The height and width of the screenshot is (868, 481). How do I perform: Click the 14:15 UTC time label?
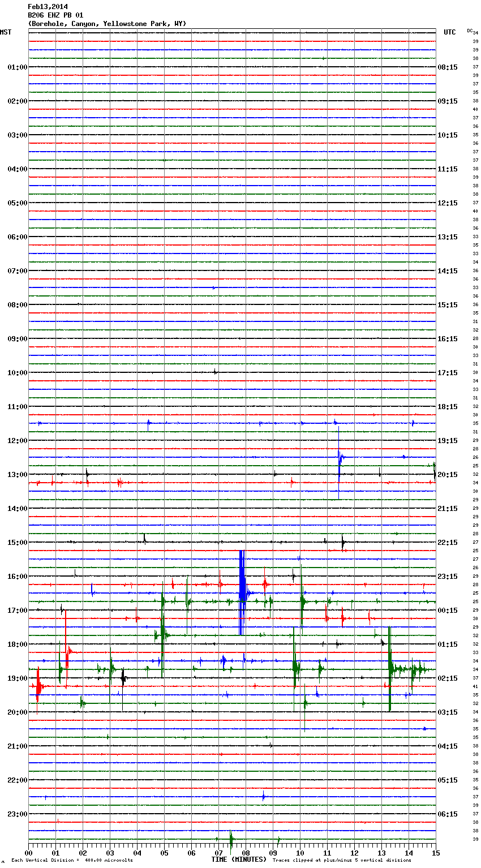point(448,271)
